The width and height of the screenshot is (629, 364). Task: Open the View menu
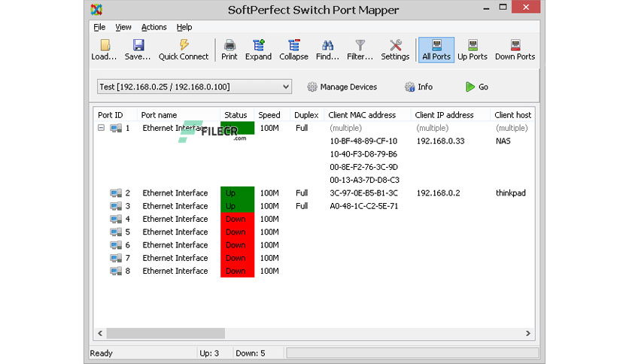coord(123,27)
